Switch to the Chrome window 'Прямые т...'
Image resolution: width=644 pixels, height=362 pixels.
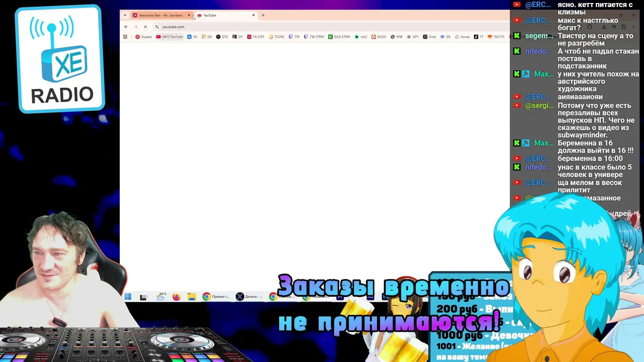coord(216,297)
